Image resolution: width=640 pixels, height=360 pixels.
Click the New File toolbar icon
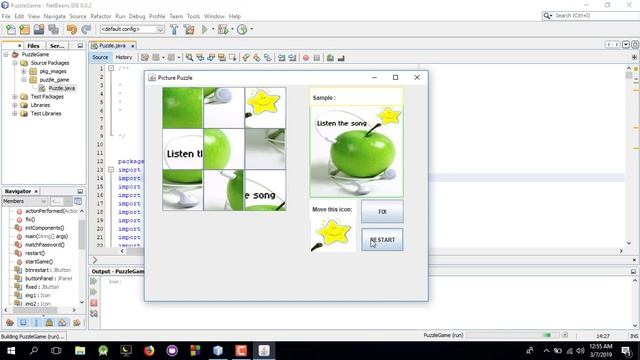tap(11, 29)
